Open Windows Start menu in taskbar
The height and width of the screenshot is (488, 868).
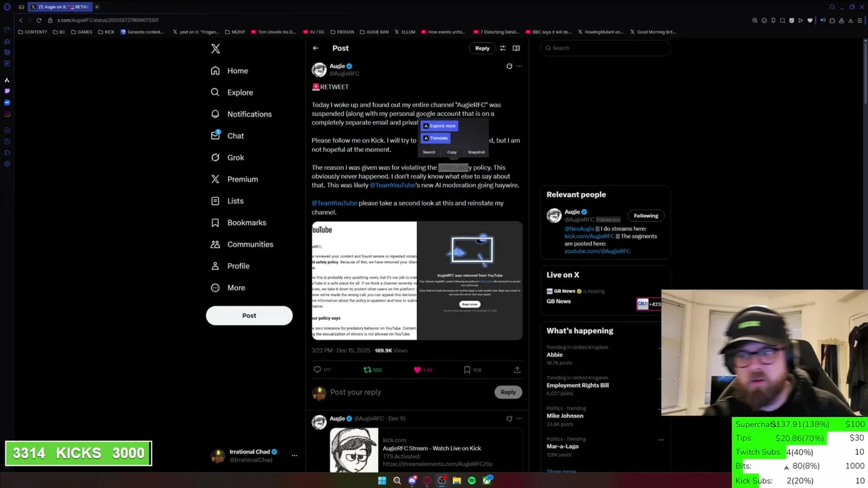pos(382,481)
